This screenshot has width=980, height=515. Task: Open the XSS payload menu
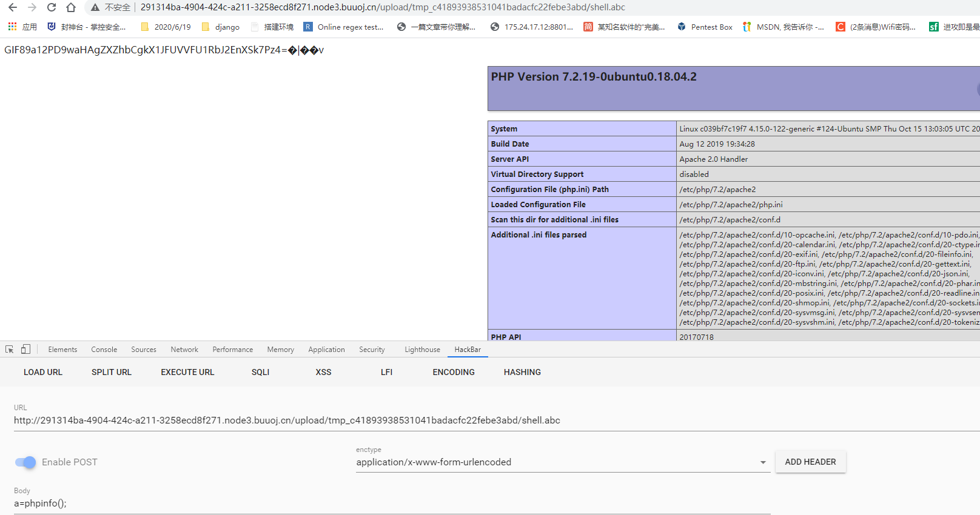[324, 372]
